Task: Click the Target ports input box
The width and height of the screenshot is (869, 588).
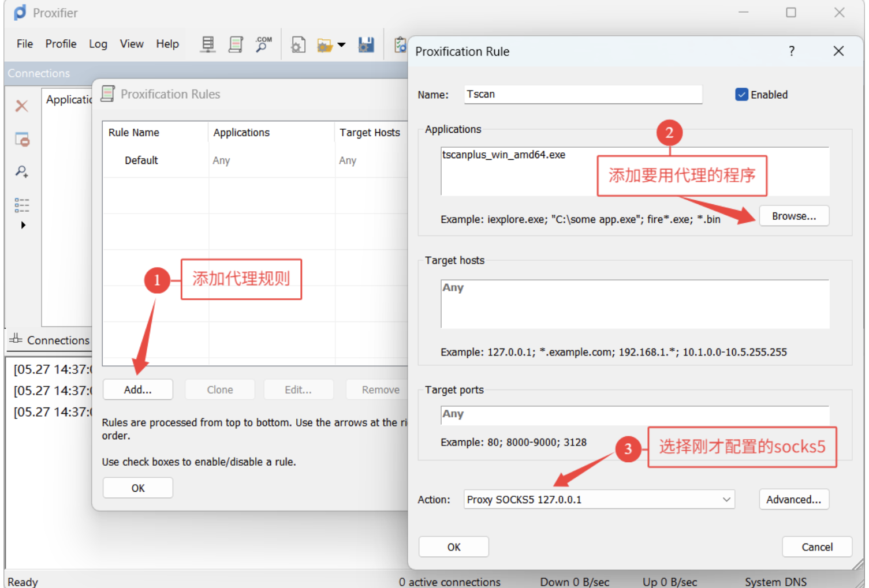Action: pos(635,415)
